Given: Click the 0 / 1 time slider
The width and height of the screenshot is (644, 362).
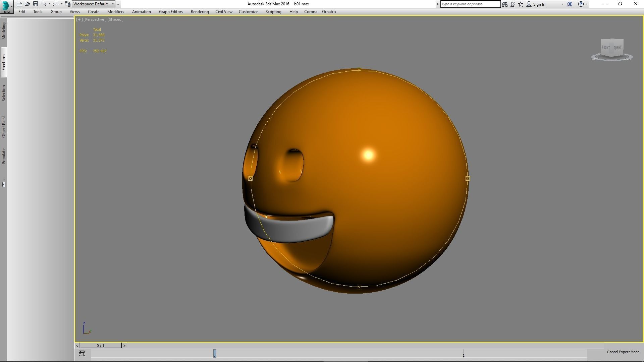Looking at the screenshot, I should coord(101,346).
